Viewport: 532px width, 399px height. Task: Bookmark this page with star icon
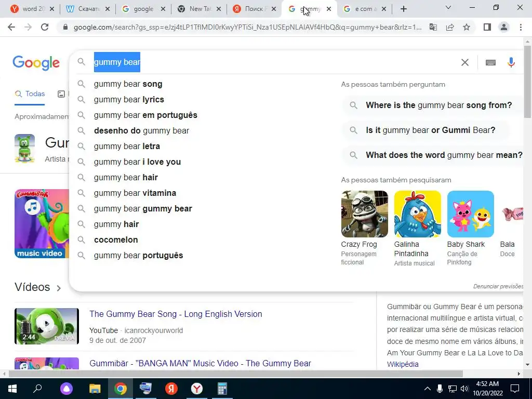467,27
